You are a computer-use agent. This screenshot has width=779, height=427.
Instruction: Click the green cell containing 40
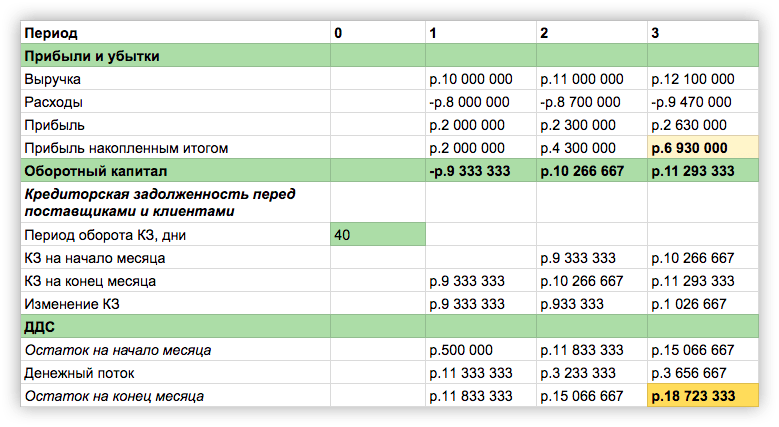point(378,234)
